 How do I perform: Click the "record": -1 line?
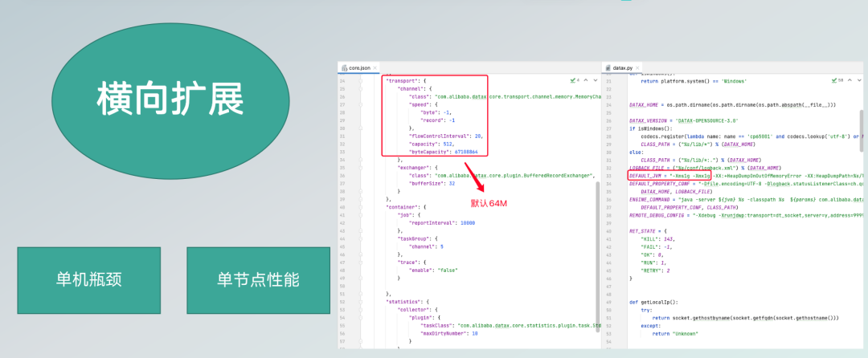pos(439,120)
